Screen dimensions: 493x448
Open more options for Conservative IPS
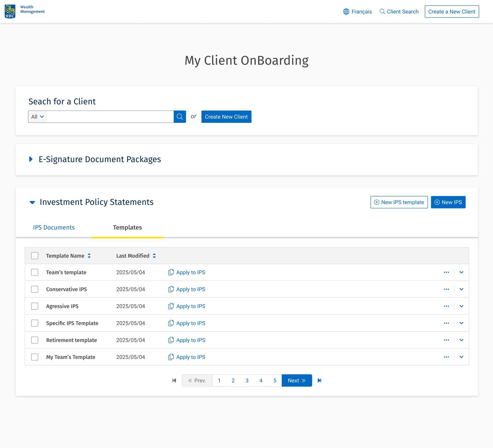coord(446,289)
